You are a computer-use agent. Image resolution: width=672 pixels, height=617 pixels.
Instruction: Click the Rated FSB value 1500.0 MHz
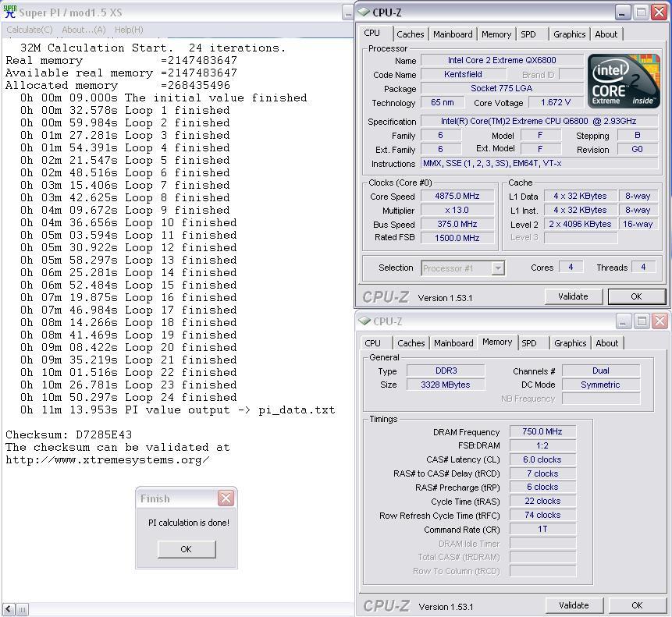pyautogui.click(x=457, y=238)
